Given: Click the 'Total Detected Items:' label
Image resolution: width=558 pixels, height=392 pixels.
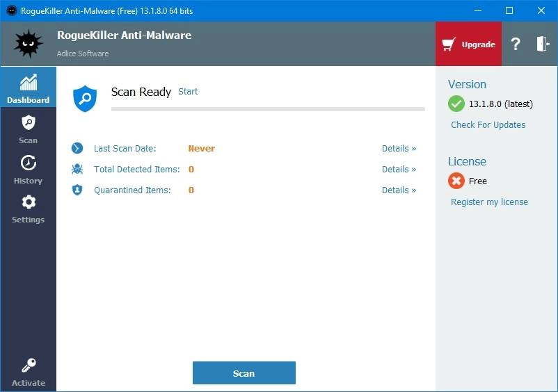Looking at the screenshot, I should pos(136,169).
